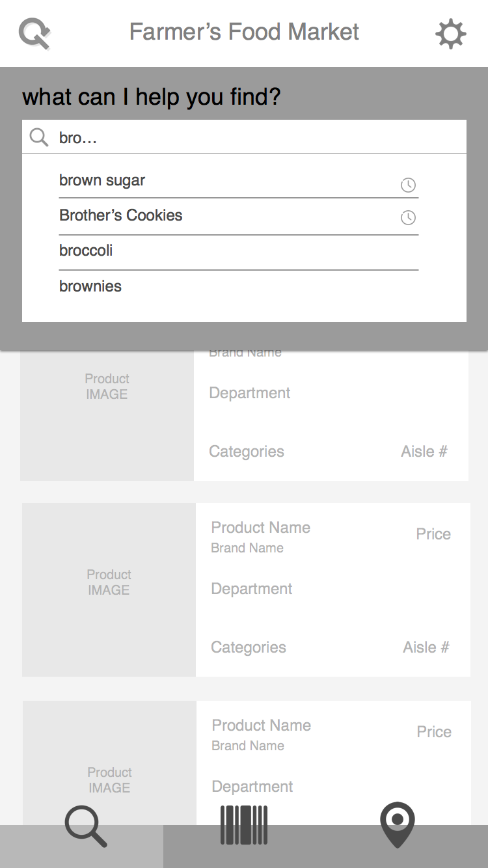The height and width of the screenshot is (868, 488).
Task: Open the store location pin tab
Action: point(398,825)
